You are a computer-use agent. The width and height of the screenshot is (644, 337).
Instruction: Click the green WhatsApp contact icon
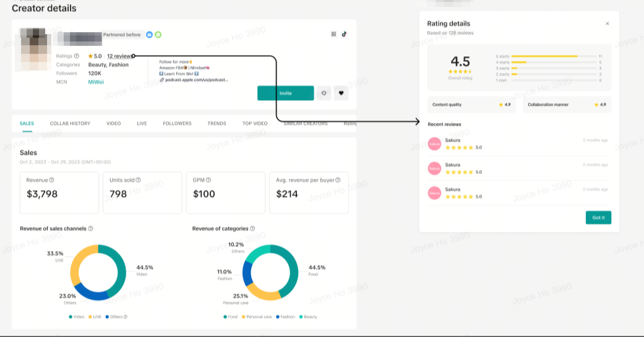coord(158,35)
